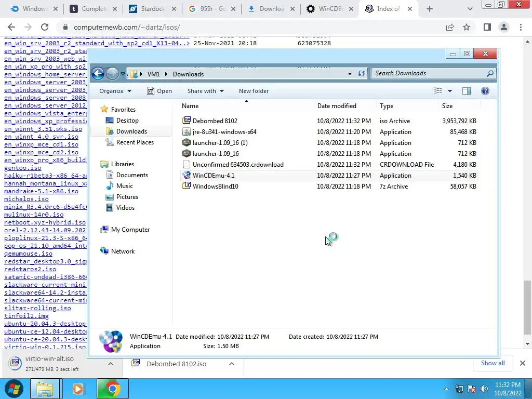Open Chrome tab search chevron

(470, 9)
